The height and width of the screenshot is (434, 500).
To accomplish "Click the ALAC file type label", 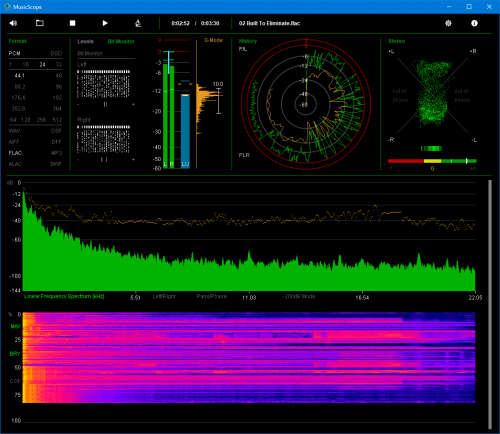I will pos(15,164).
